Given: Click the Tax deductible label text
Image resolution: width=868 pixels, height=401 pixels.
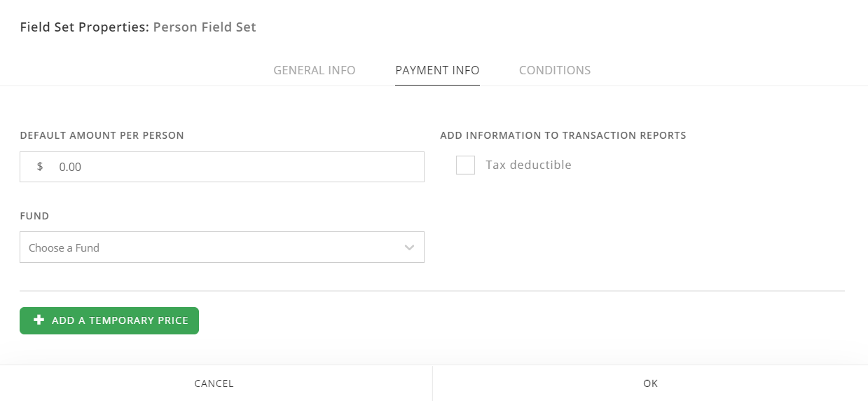Looking at the screenshot, I should [528, 165].
